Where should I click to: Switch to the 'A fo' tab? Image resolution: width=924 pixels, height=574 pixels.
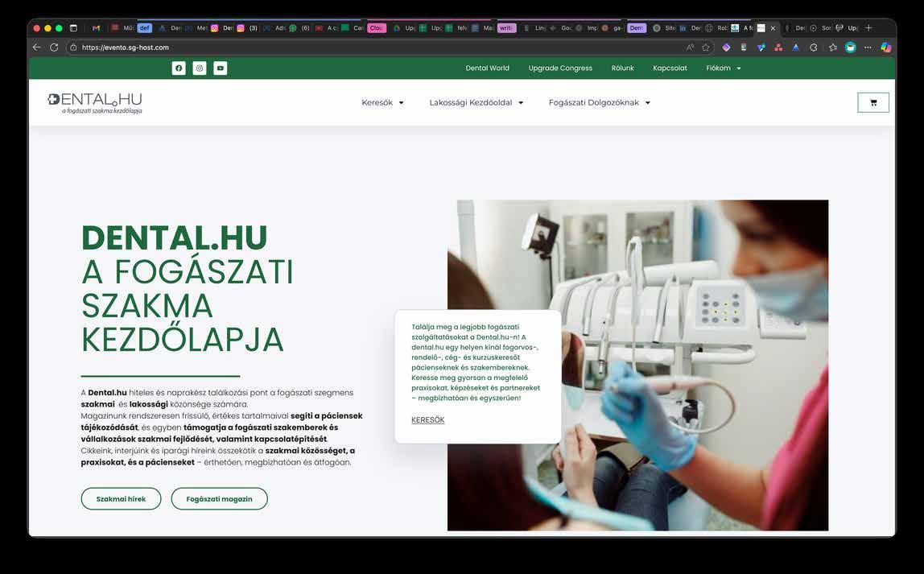(742, 27)
